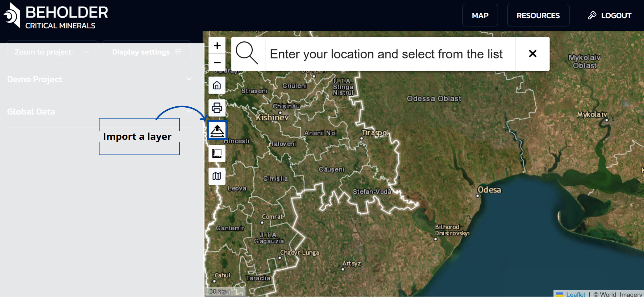Click the home view map icon

[x=217, y=85]
